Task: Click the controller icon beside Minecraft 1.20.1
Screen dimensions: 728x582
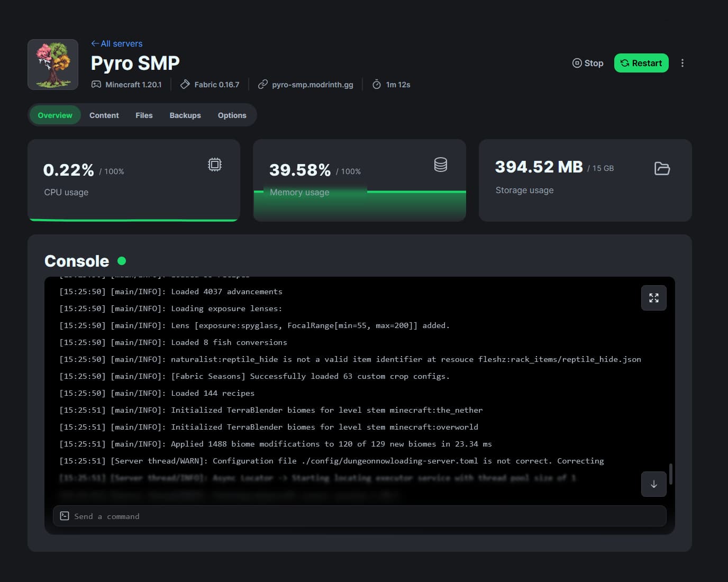Action: (96, 84)
